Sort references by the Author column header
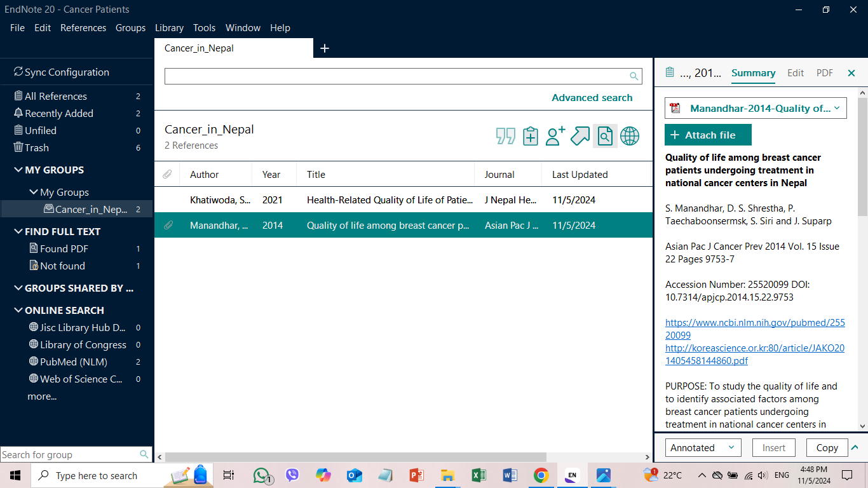The image size is (868, 488). [204, 175]
